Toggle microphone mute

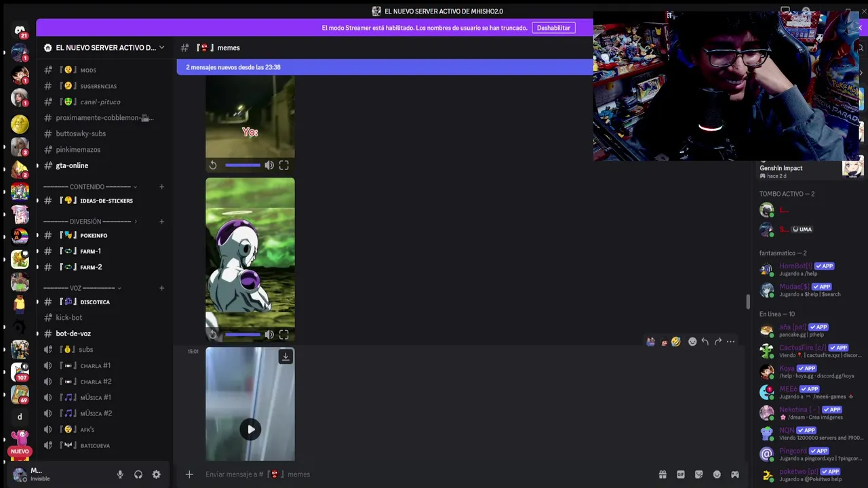pyautogui.click(x=120, y=474)
